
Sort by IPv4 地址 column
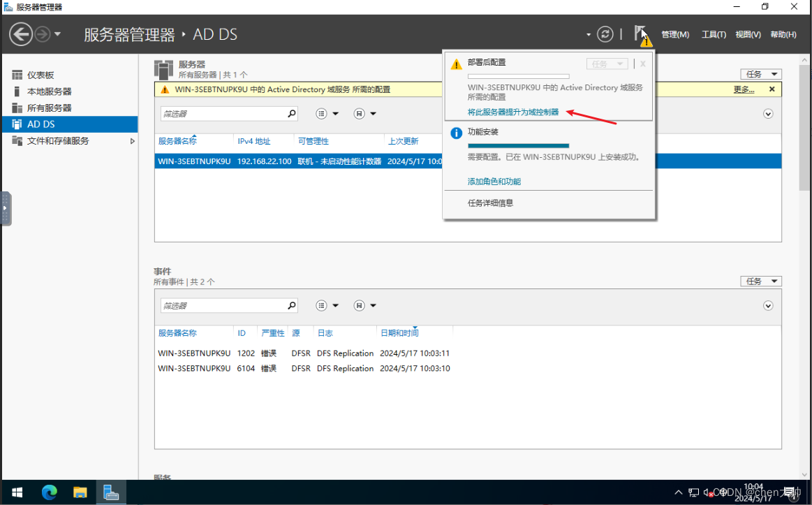(x=253, y=141)
